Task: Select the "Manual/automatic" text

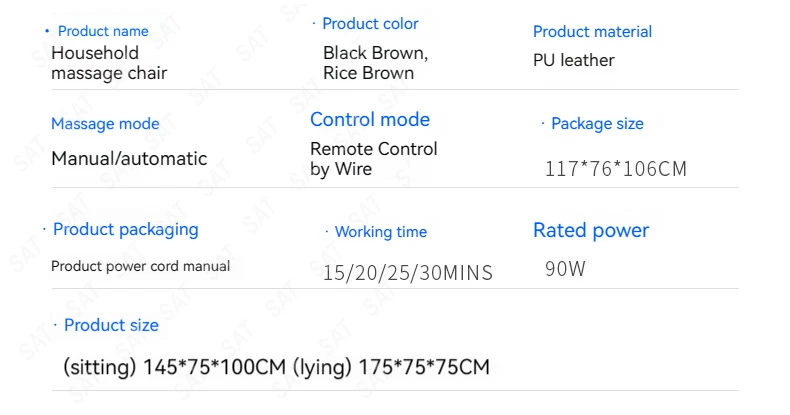Action: [129, 158]
